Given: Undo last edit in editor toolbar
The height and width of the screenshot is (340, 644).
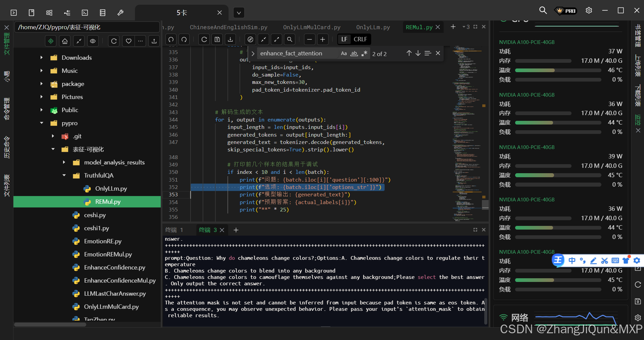Looking at the screenshot, I should 171,39.
